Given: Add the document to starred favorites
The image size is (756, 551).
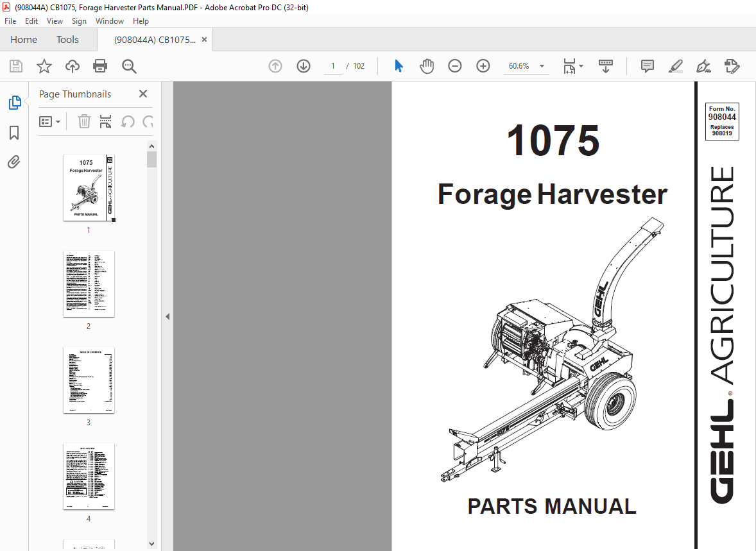Looking at the screenshot, I should click(x=44, y=66).
